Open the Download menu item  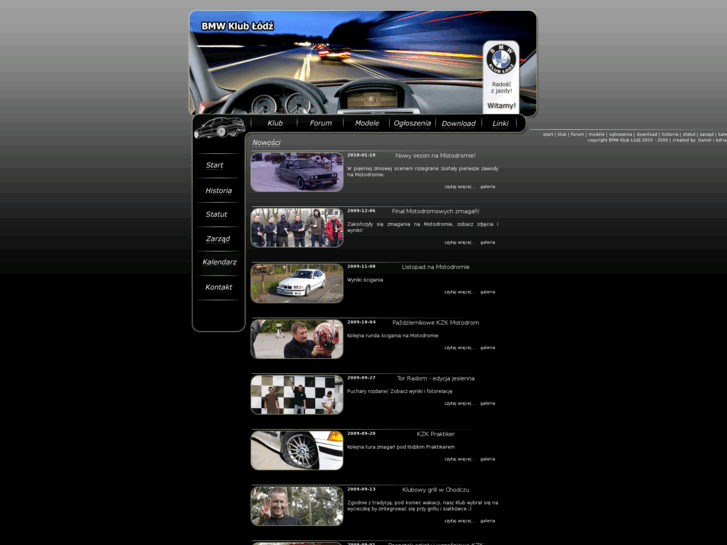coord(459,123)
